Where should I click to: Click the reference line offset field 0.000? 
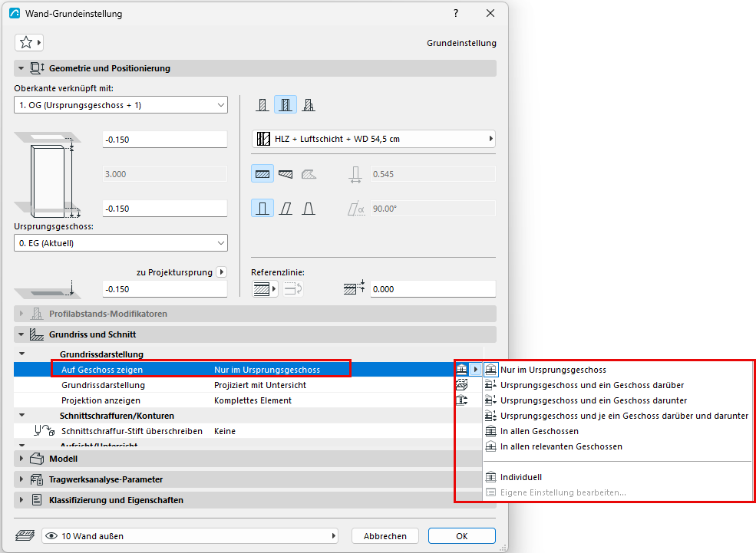[x=433, y=289]
